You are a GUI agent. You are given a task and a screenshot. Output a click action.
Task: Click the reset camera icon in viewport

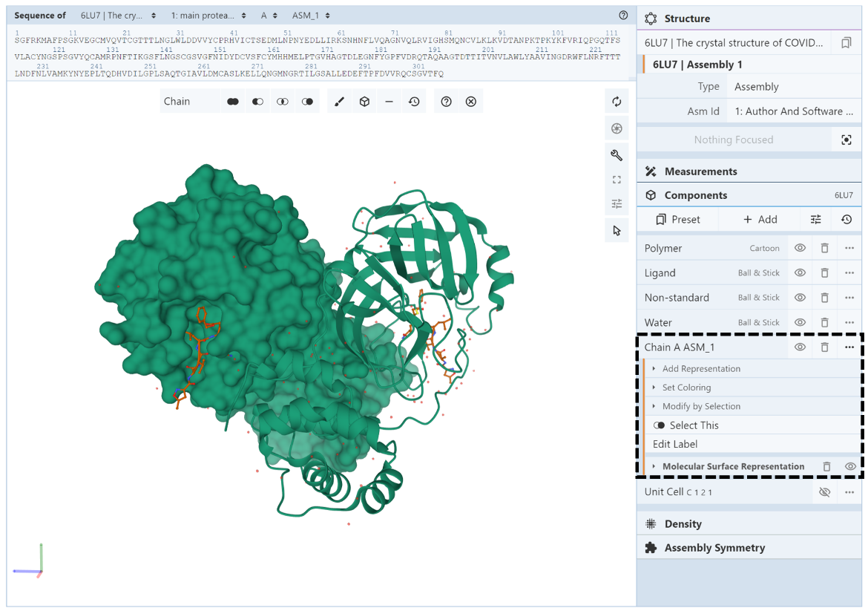click(x=617, y=102)
